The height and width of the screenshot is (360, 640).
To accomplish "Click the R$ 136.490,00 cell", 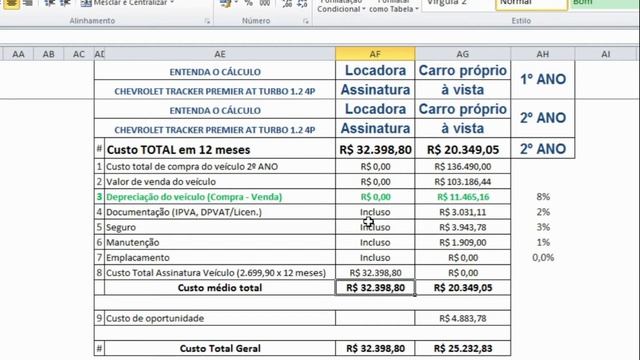I will [462, 167].
